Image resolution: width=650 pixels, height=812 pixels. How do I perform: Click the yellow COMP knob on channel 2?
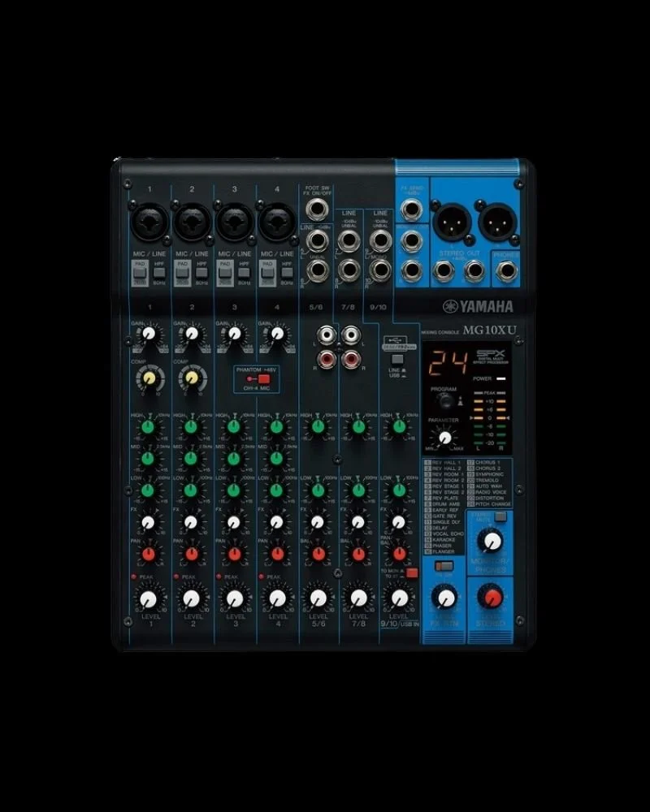click(x=192, y=378)
